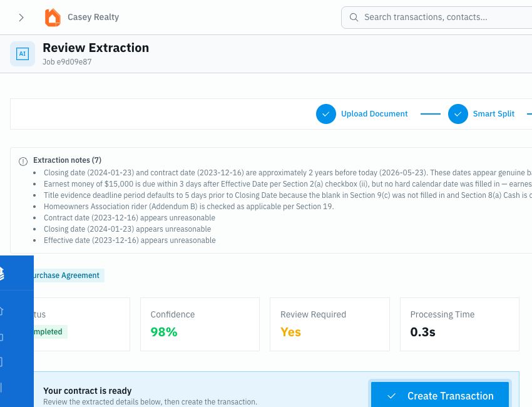Click the Casey Realty house logo
The width and height of the screenshot is (532, 407).
(x=53, y=18)
